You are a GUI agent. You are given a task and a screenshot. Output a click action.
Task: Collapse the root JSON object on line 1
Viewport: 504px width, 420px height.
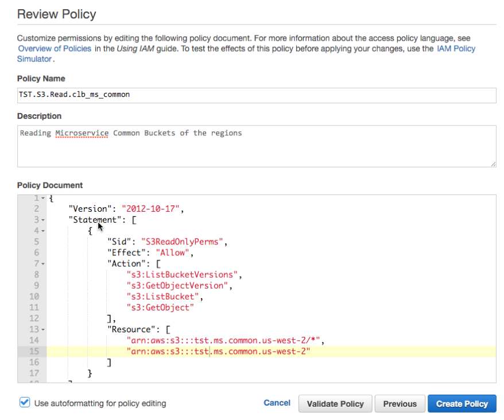(43, 198)
